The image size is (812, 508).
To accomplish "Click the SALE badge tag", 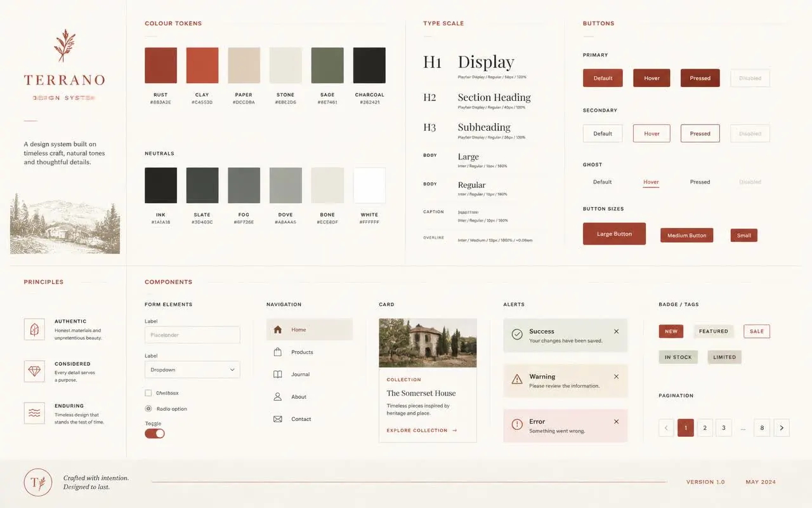I will click(757, 331).
